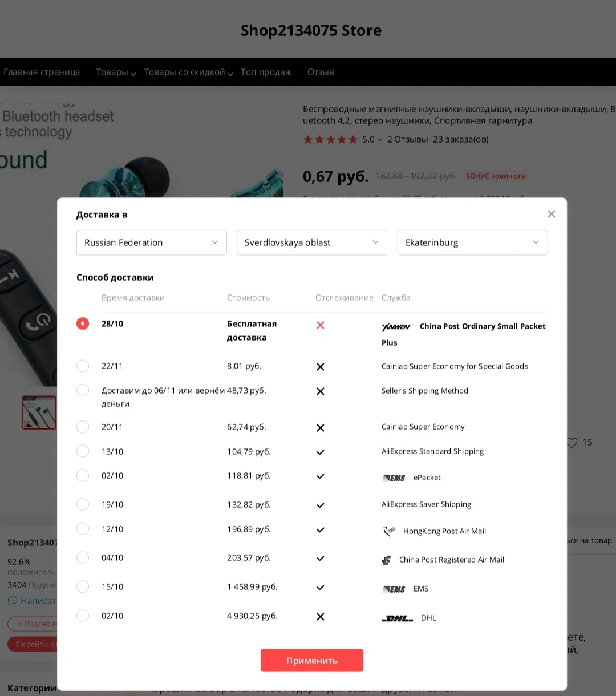The image size is (616, 696).
Task: Click the five-star rating icons
Action: tap(330, 140)
